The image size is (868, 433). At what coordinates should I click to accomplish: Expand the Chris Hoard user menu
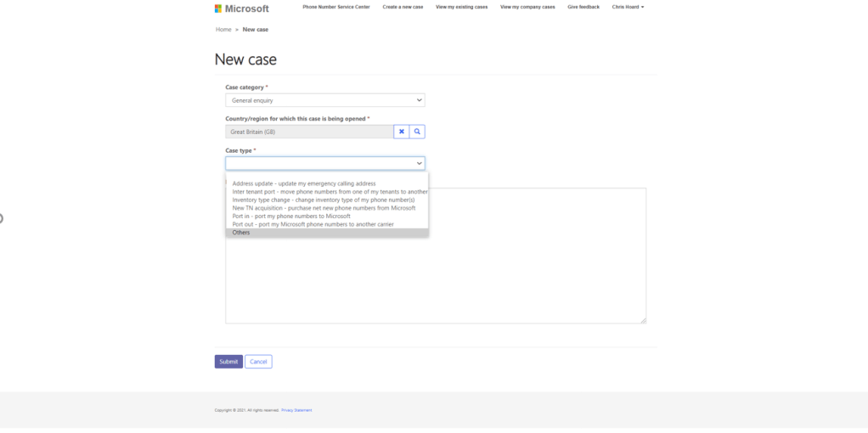pyautogui.click(x=628, y=7)
